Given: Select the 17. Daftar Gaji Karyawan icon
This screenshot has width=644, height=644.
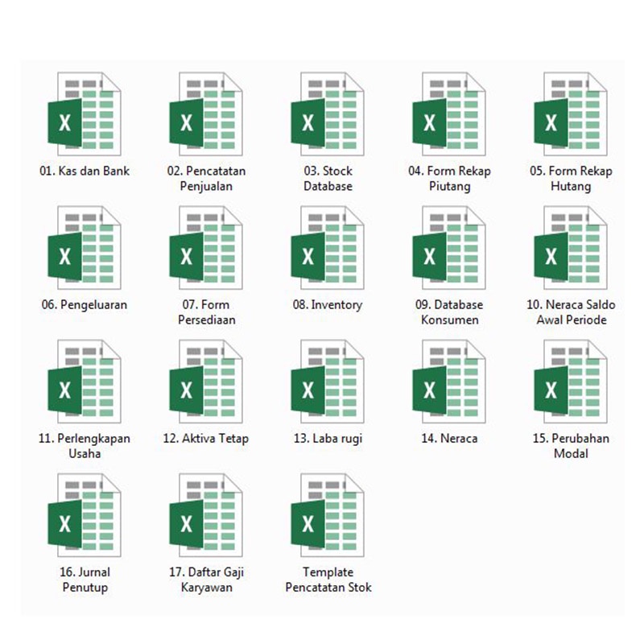Looking at the screenshot, I should coord(206,517).
